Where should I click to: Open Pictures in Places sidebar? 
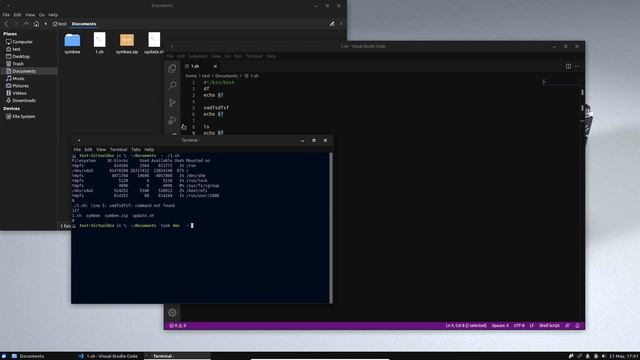pos(17,86)
